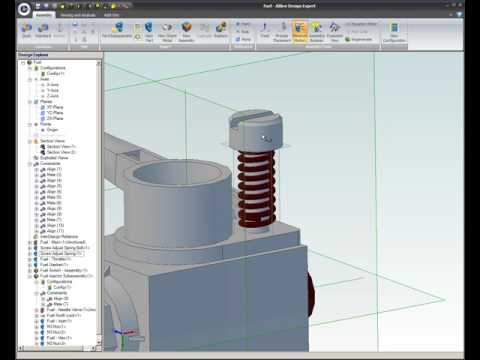Collapse the Points node in explorer

pyautogui.click(x=30, y=124)
